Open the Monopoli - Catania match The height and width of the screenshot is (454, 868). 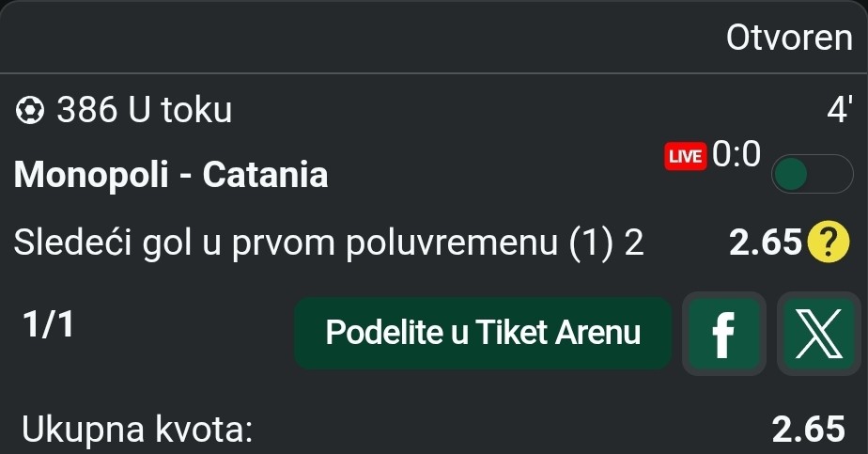pos(172,174)
